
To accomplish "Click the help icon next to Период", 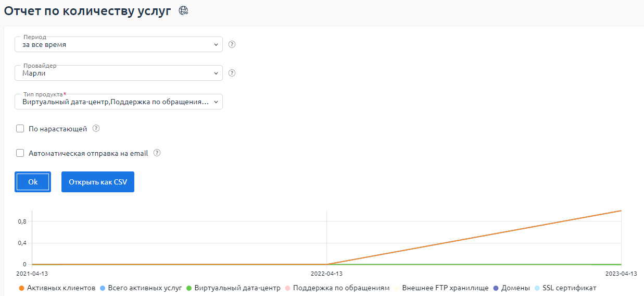I will point(232,44).
